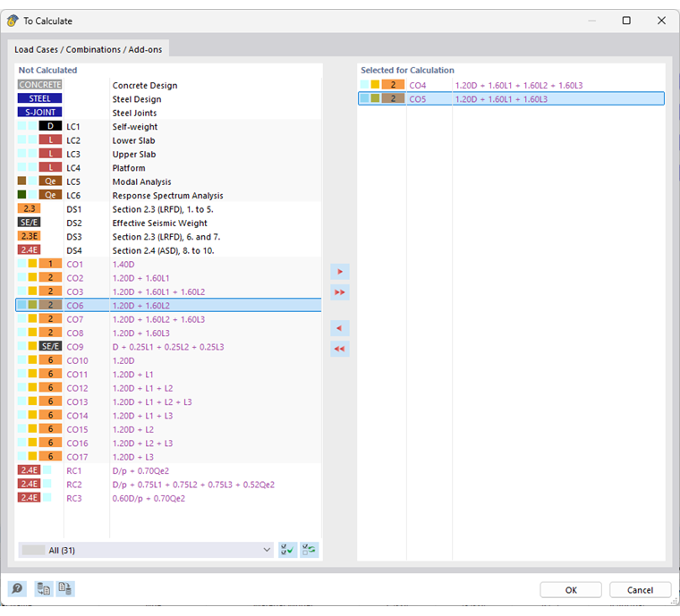Click the red L badge of LC2
The width and height of the screenshot is (680, 616).
50,140
